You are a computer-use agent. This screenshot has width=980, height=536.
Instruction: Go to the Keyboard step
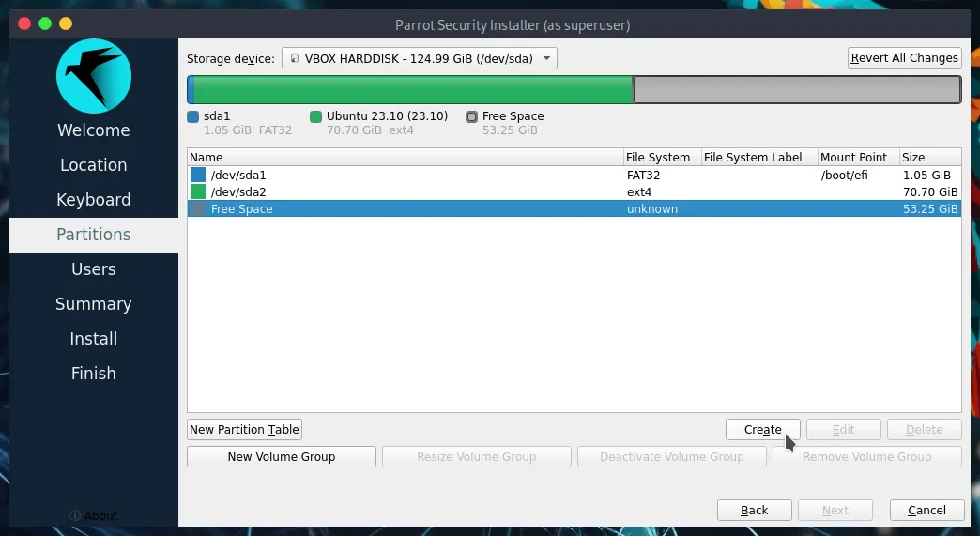click(x=94, y=200)
